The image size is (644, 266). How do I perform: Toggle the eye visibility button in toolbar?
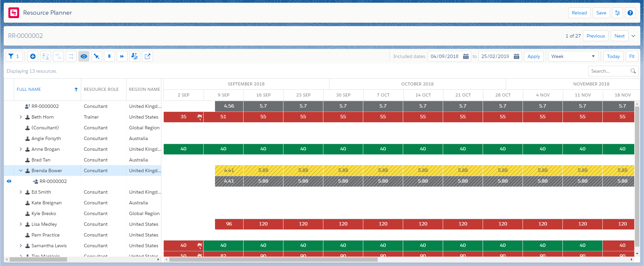click(84, 56)
